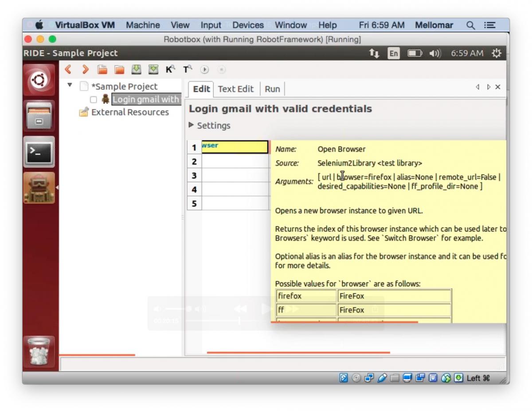Open keyword search with the K icon
Viewport: 532px width, 411px height.
pos(170,69)
